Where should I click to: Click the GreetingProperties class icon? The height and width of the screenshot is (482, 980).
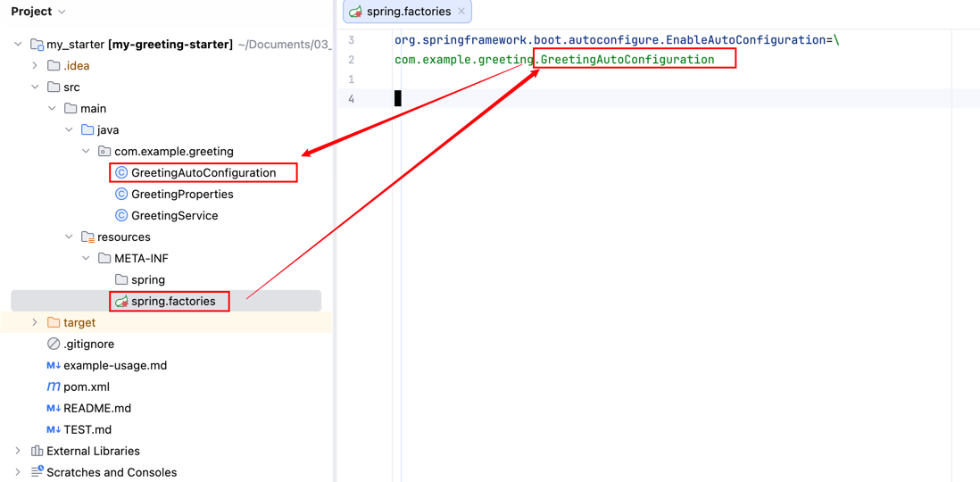pos(121,195)
